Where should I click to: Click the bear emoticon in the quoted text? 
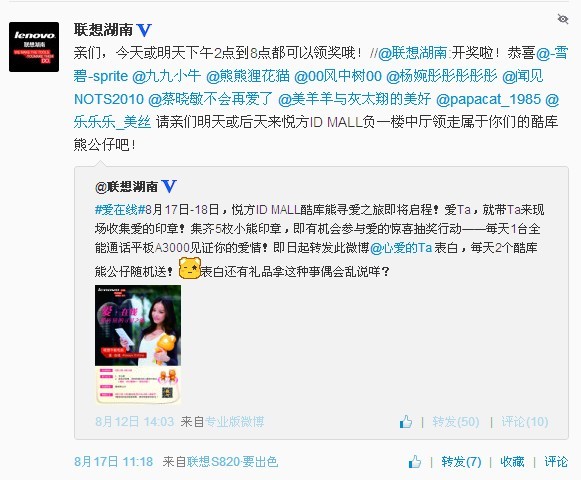pyautogui.click(x=190, y=268)
